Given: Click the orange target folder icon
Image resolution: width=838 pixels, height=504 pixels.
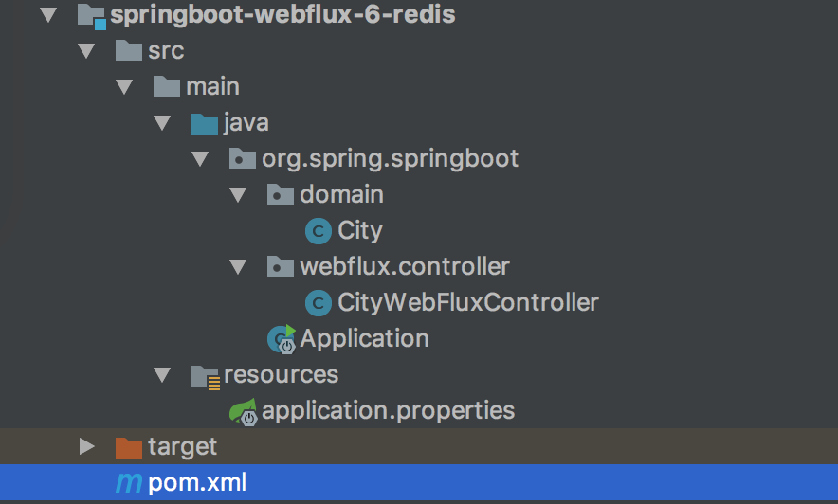Looking at the screenshot, I should pyautogui.click(x=128, y=446).
